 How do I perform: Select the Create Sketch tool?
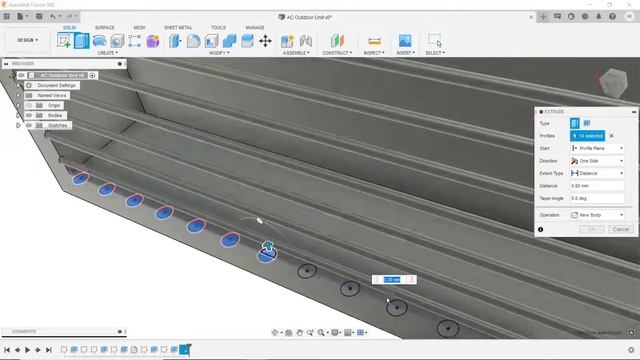pyautogui.click(x=64, y=41)
